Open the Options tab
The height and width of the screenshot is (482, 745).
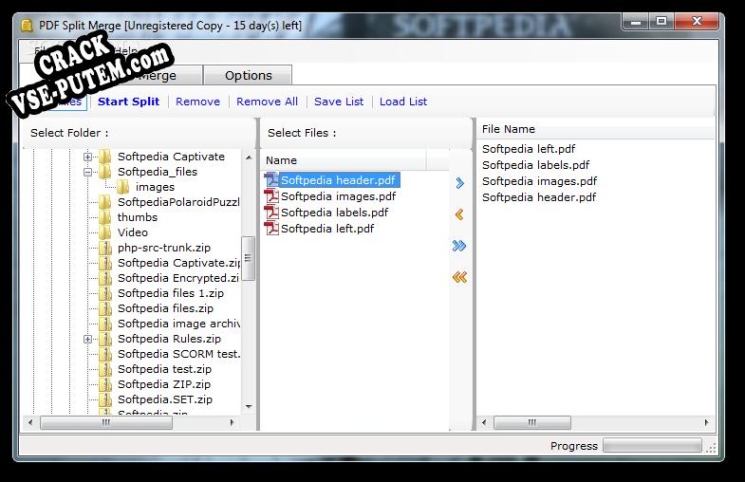click(248, 76)
